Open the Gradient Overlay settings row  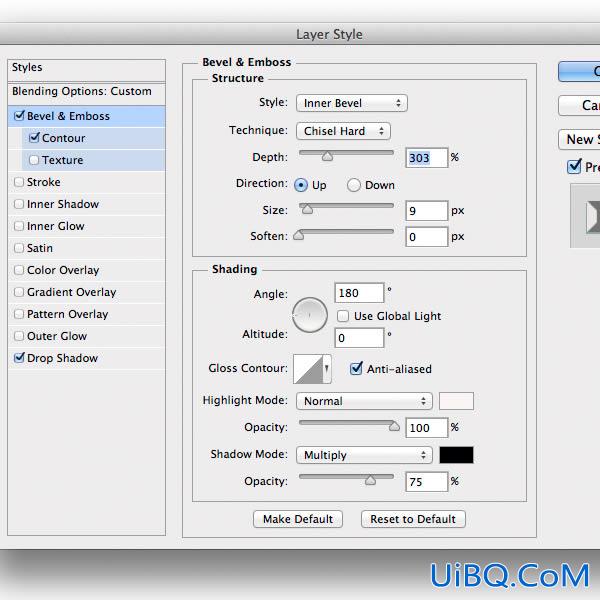[x=86, y=292]
